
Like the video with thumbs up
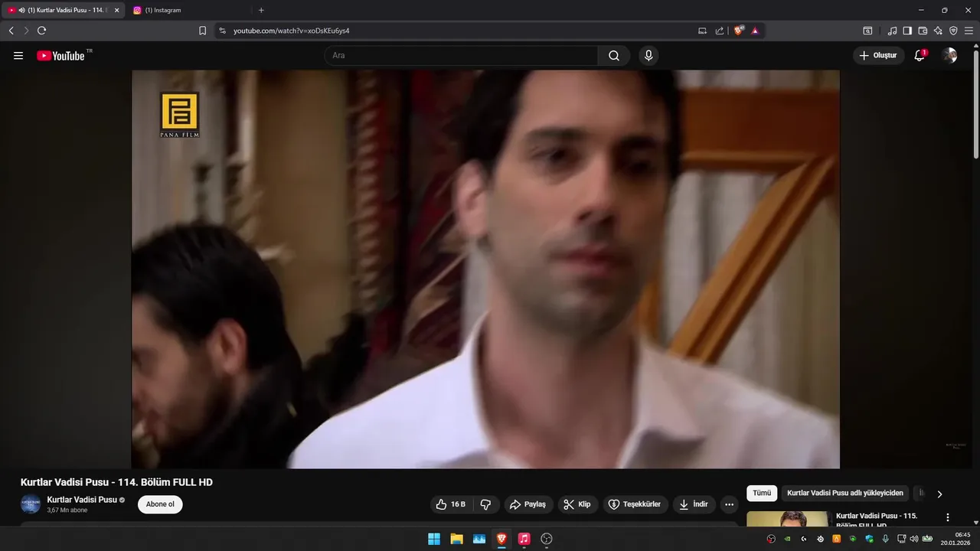click(x=450, y=504)
